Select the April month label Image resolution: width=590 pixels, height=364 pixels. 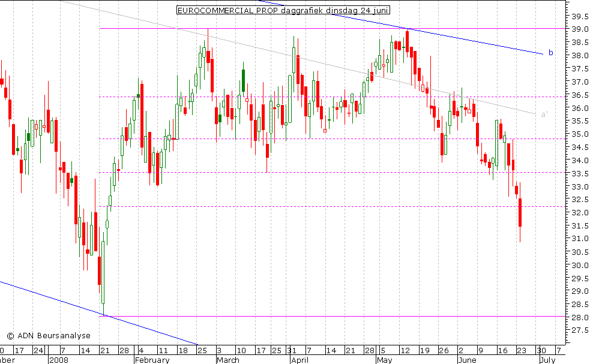pyautogui.click(x=300, y=360)
